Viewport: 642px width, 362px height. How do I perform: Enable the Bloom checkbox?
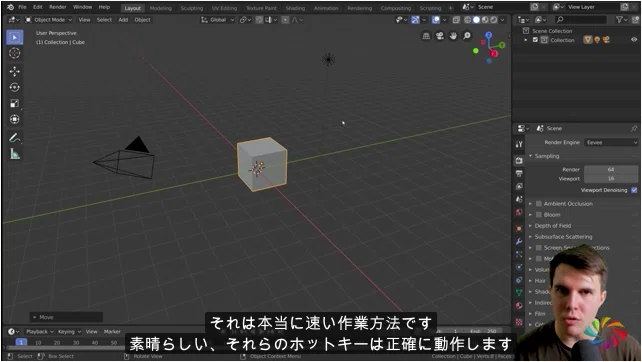click(x=539, y=215)
